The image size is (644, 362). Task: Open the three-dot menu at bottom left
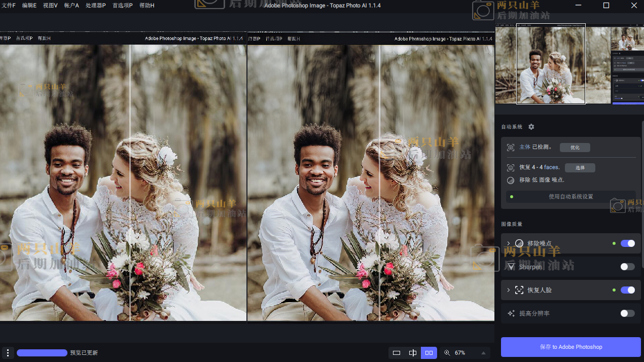(x=8, y=353)
